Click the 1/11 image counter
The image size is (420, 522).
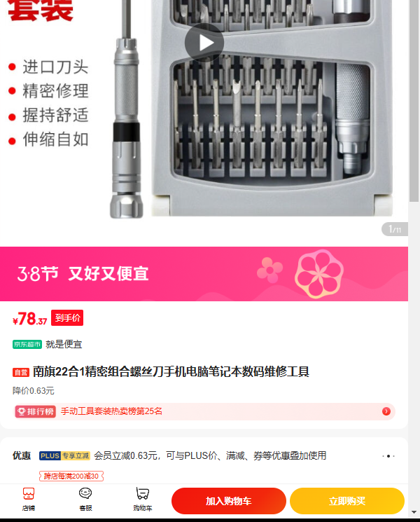click(395, 229)
